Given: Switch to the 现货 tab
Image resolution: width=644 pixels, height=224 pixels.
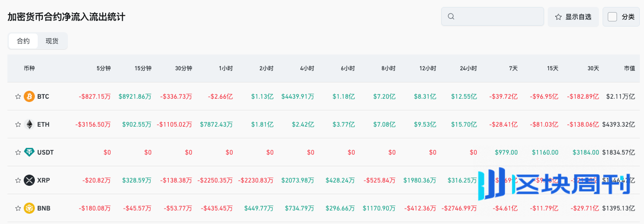Looking at the screenshot, I should (52, 41).
